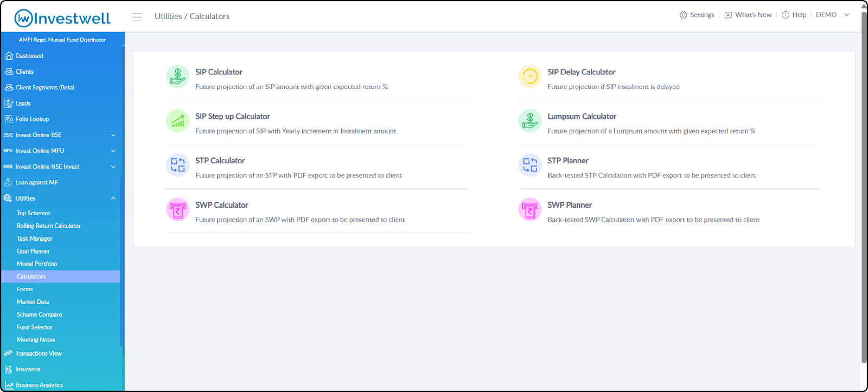Click the SIP Step up chart icon

(x=177, y=121)
